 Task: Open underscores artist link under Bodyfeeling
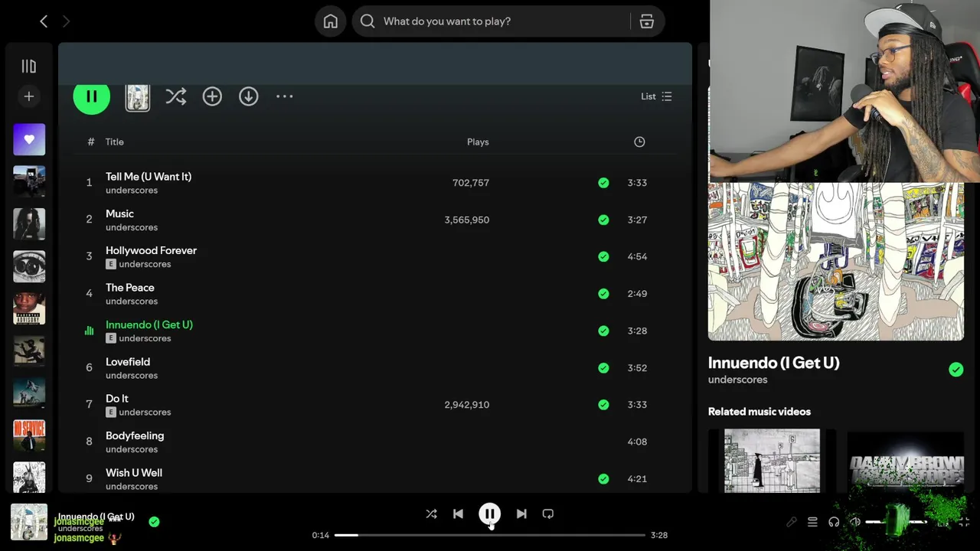[132, 449]
